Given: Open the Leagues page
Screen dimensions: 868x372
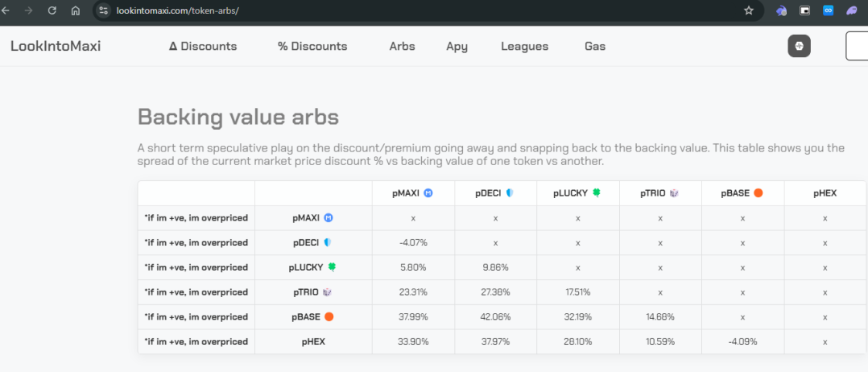Looking at the screenshot, I should pyautogui.click(x=524, y=46).
